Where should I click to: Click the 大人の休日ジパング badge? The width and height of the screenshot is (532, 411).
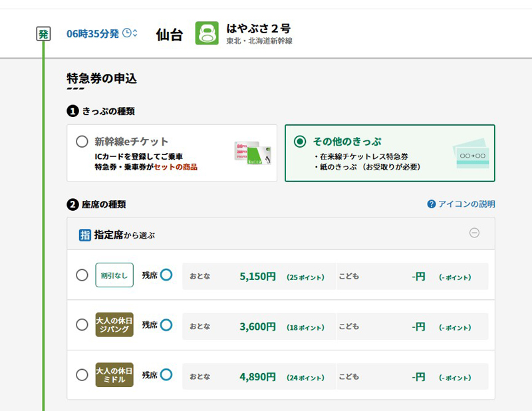pyautogui.click(x=114, y=325)
